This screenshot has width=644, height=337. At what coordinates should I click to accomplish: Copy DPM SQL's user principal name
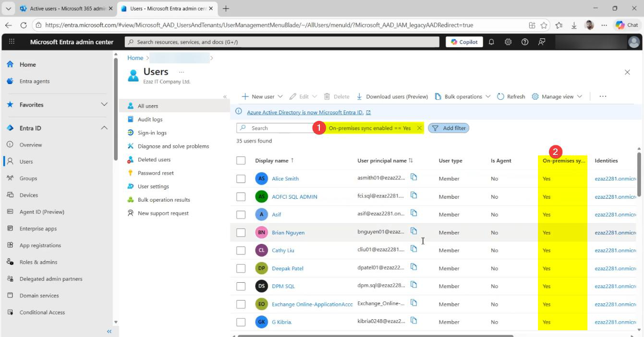413,285
